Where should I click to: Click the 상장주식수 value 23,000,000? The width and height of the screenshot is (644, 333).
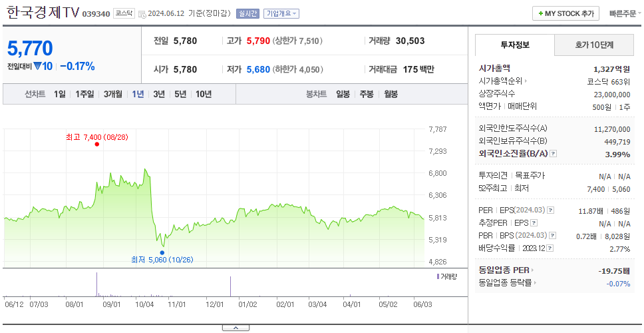point(612,95)
